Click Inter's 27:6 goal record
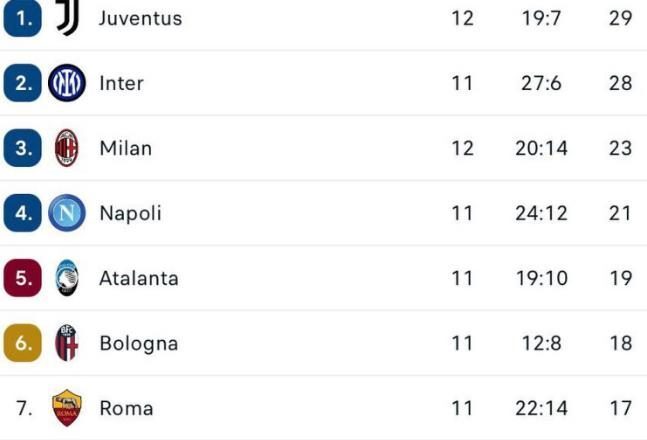 [541, 83]
